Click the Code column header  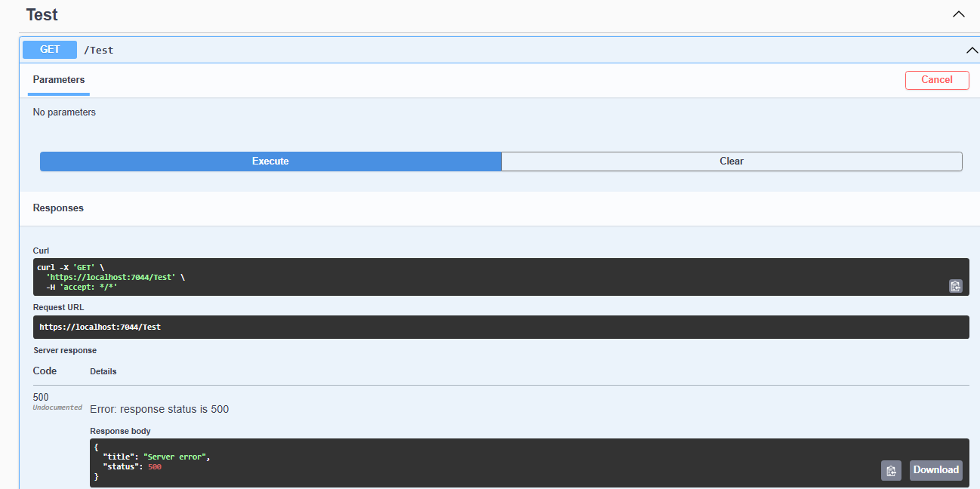[x=45, y=371]
